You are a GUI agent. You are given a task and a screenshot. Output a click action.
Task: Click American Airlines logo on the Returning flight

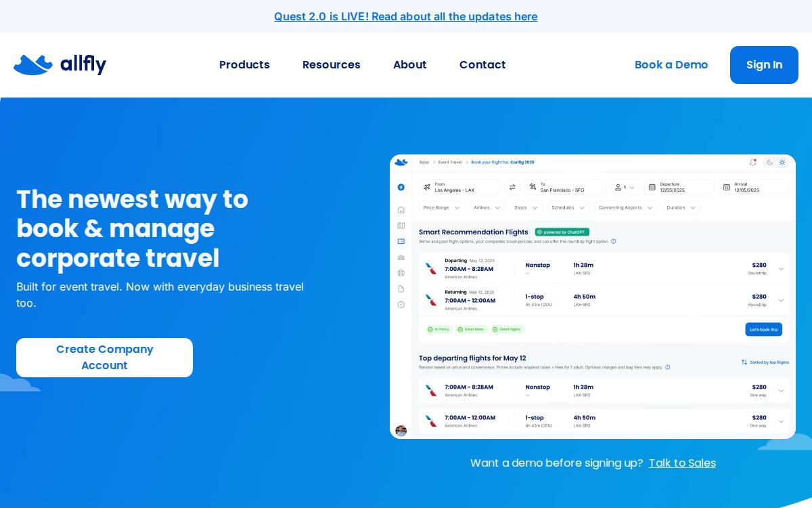point(431,299)
